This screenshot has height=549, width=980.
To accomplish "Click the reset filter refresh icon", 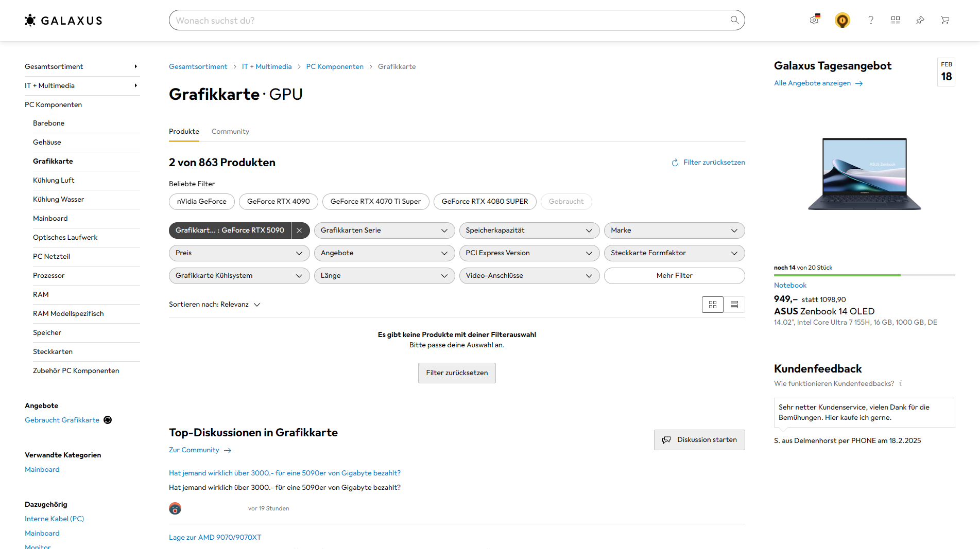I will pos(675,163).
